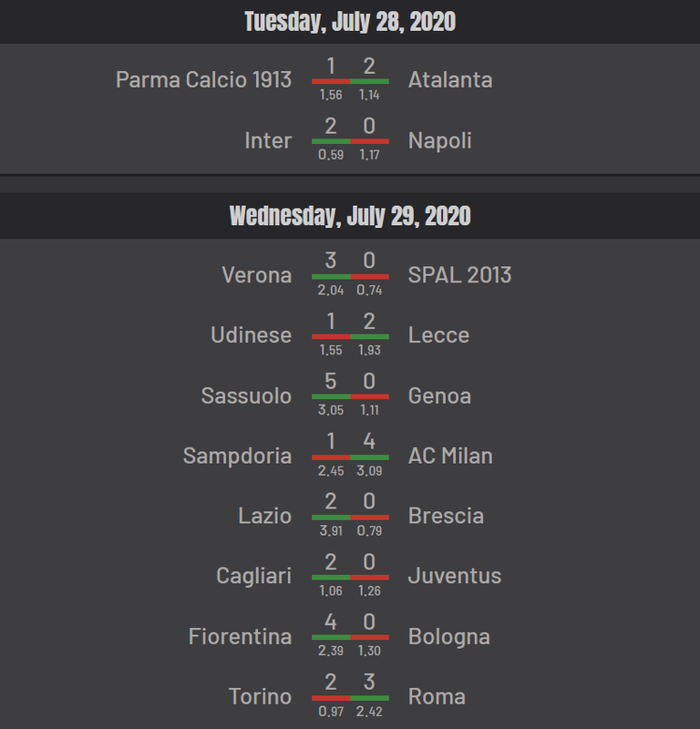Image resolution: width=700 pixels, height=729 pixels.
Task: Click the Udinese vs Lecce 1-2 score
Action: (350, 322)
